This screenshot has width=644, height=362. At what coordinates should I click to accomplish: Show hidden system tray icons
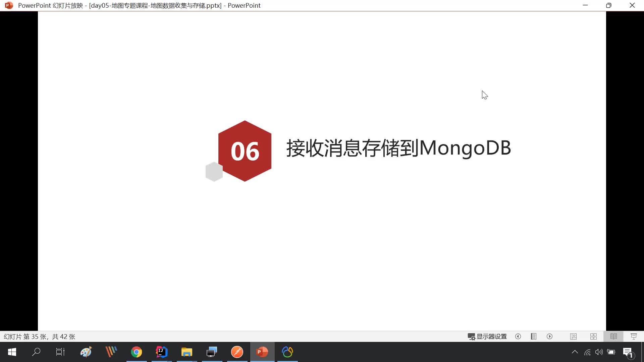point(575,352)
